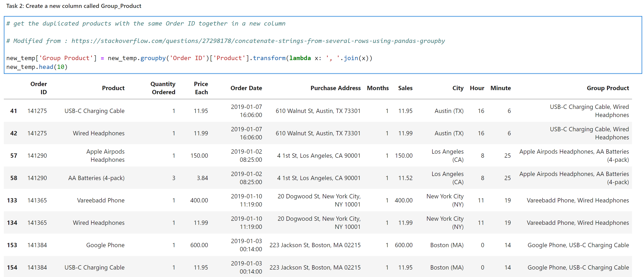
Task: Click order date 2019-01-07 16:06:00 in row 41
Action: pyautogui.click(x=246, y=111)
